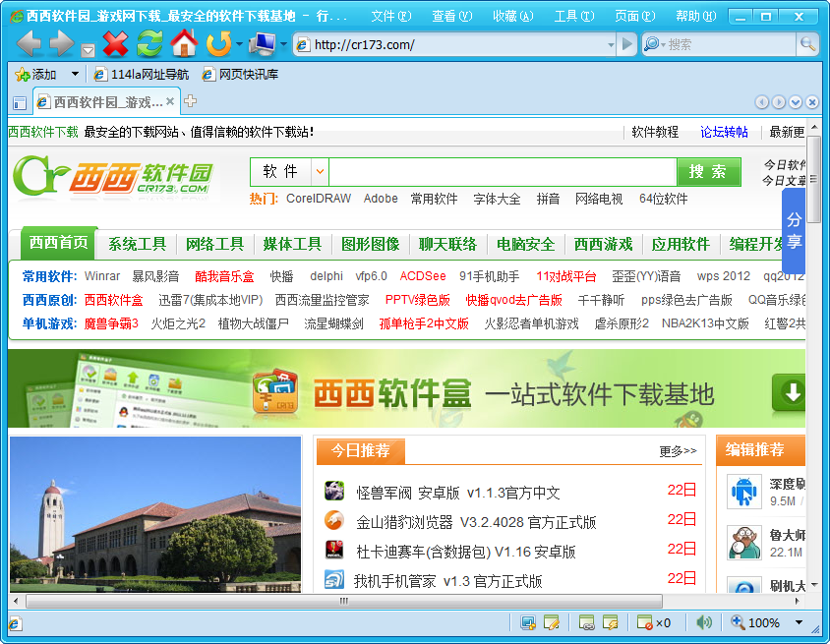
Task: Select the 西西游戏 navigation tab
Action: [603, 244]
